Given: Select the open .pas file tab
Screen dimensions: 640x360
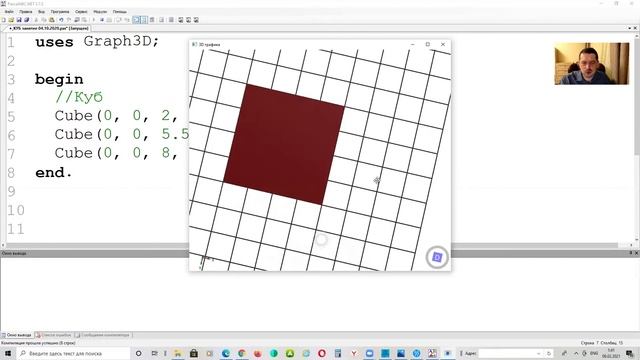Looking at the screenshot, I should click(x=49, y=29).
